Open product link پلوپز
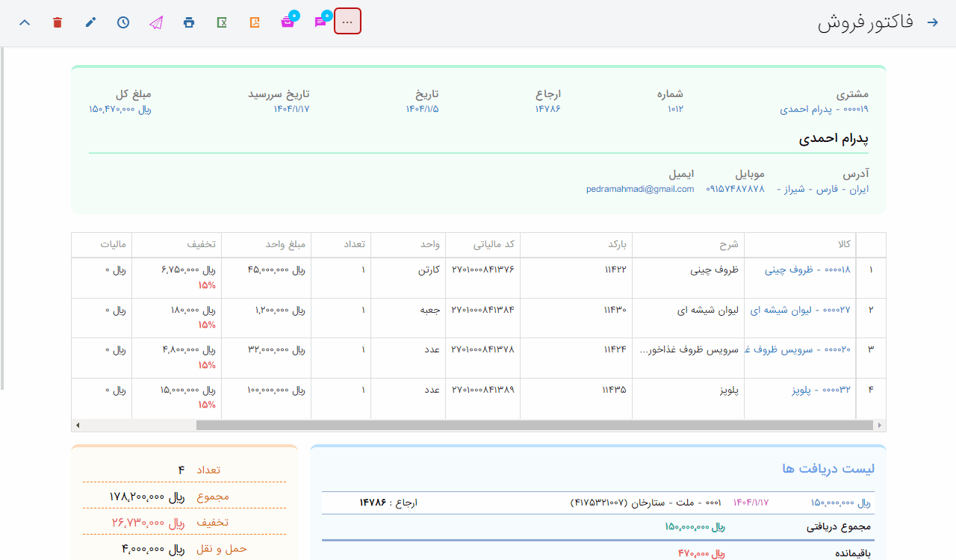 click(821, 389)
